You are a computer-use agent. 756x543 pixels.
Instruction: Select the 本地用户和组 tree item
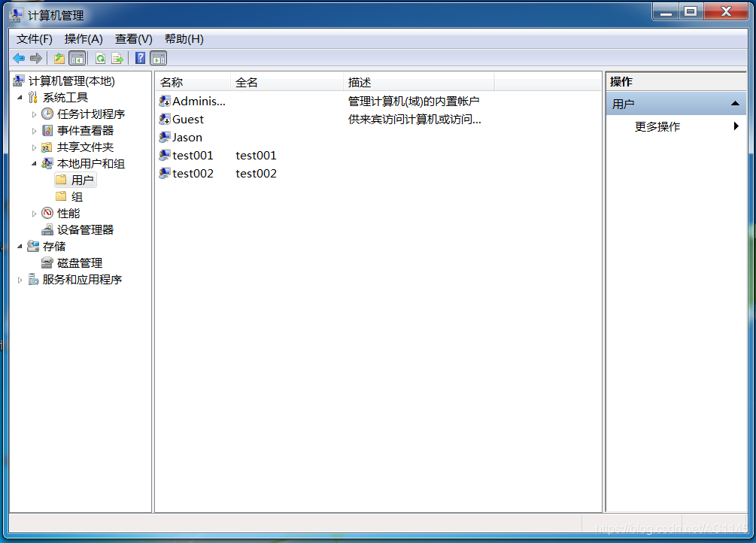click(91, 163)
